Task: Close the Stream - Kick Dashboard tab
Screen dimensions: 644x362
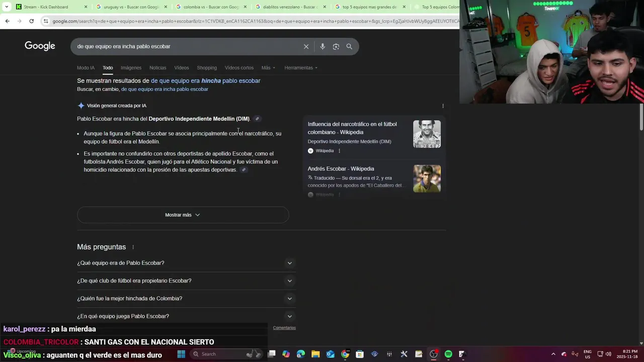Action: [86, 7]
